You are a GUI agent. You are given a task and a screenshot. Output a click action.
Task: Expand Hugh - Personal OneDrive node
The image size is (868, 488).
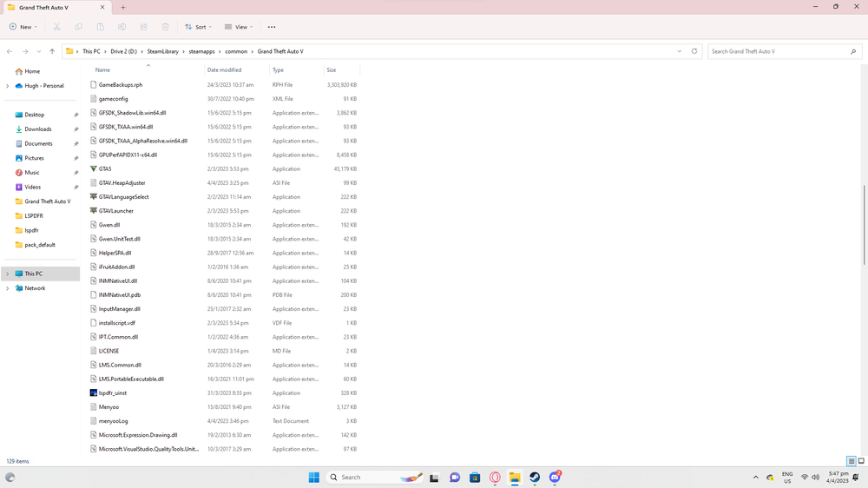[x=7, y=86]
